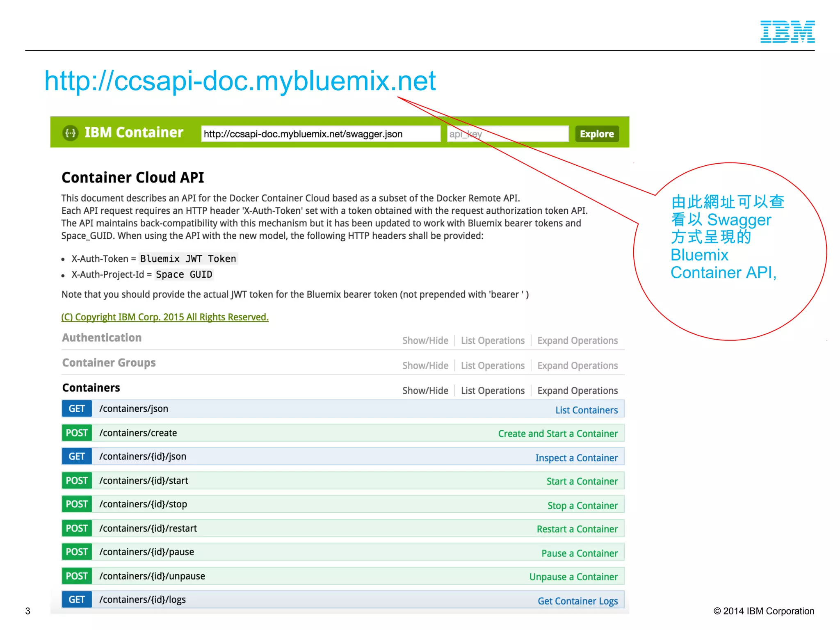The image size is (840, 630).
Task: Toggle Show/Hide for Container Groups
Action: (x=425, y=365)
